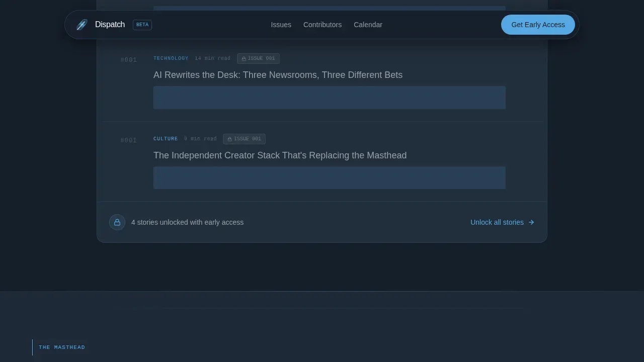The height and width of the screenshot is (362, 644).
Task: Click the arrow icon after Unlock all stories
Action: pos(531,222)
